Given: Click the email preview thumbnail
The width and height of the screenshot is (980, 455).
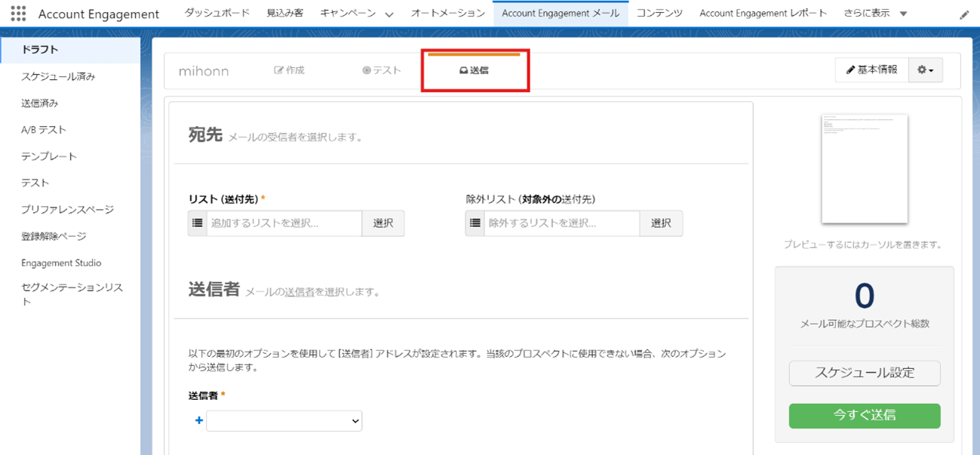Looking at the screenshot, I should click(865, 169).
